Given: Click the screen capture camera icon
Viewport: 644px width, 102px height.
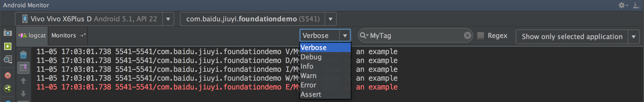Looking at the screenshot, I should pyautogui.click(x=8, y=33).
